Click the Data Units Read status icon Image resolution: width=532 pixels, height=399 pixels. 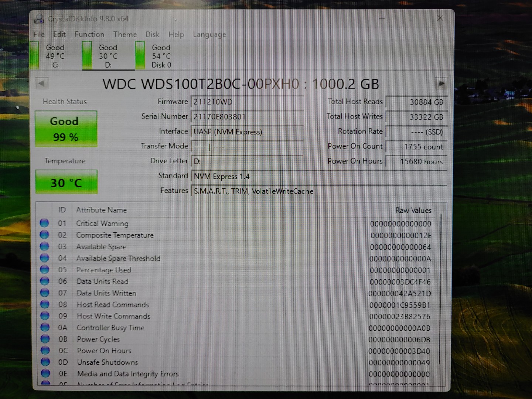45,281
